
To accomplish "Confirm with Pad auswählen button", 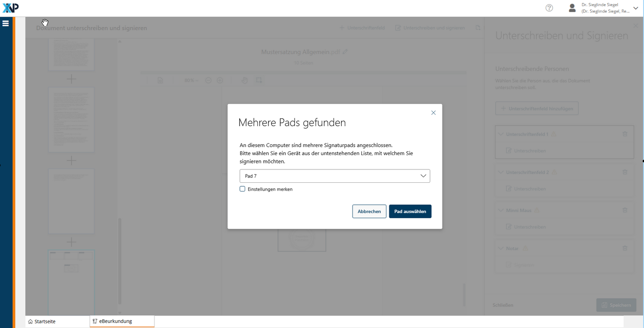I will click(x=410, y=211).
